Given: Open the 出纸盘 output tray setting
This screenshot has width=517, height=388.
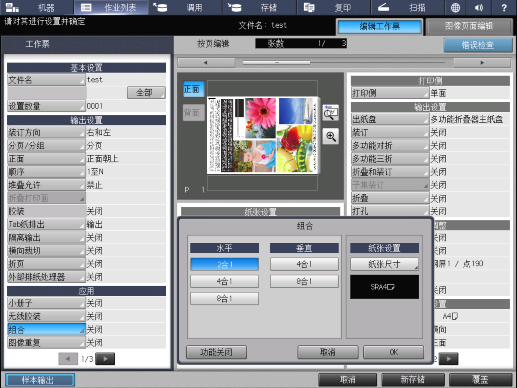Looking at the screenshot, I should coord(390,119).
